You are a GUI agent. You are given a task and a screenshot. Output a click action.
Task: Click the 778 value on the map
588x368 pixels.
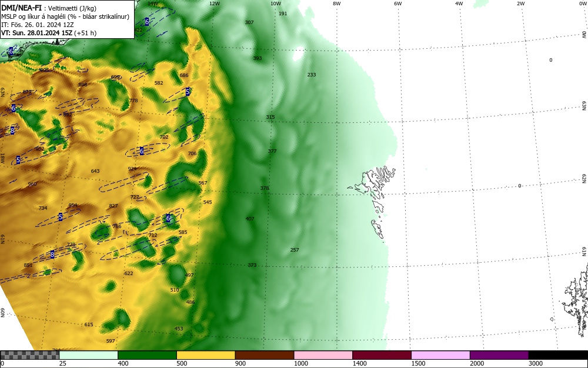click(x=133, y=101)
